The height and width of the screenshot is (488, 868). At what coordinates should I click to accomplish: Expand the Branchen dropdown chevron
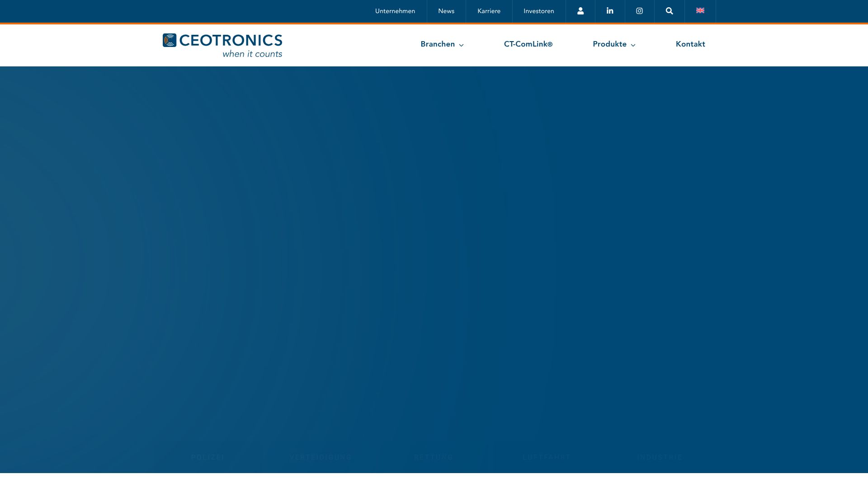(461, 45)
